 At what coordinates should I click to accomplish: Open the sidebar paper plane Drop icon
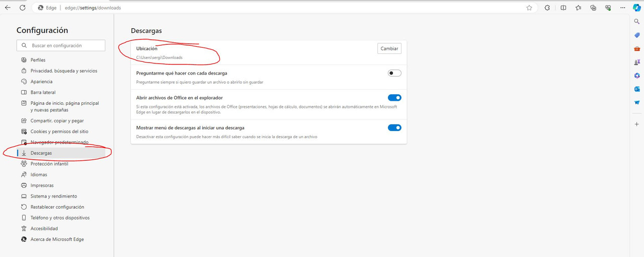(x=637, y=103)
